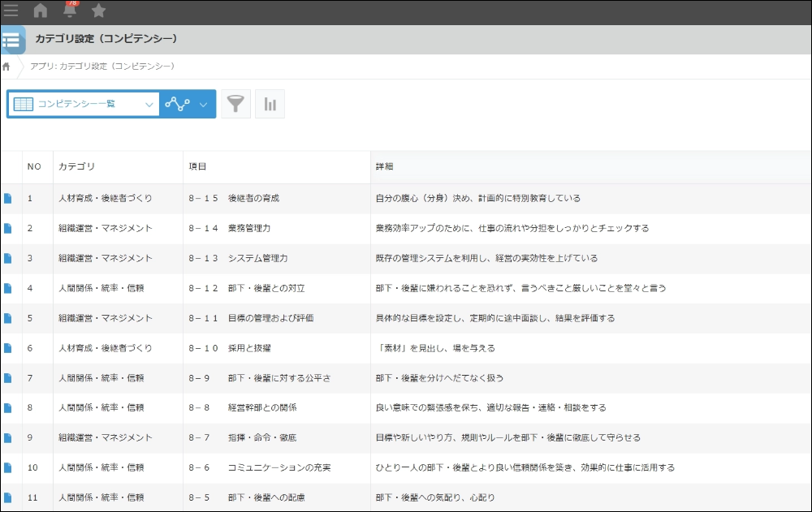Click アプリ: カテゴリ設定 breadcrumb link
Screen dimensions: 812x512
pos(102,67)
